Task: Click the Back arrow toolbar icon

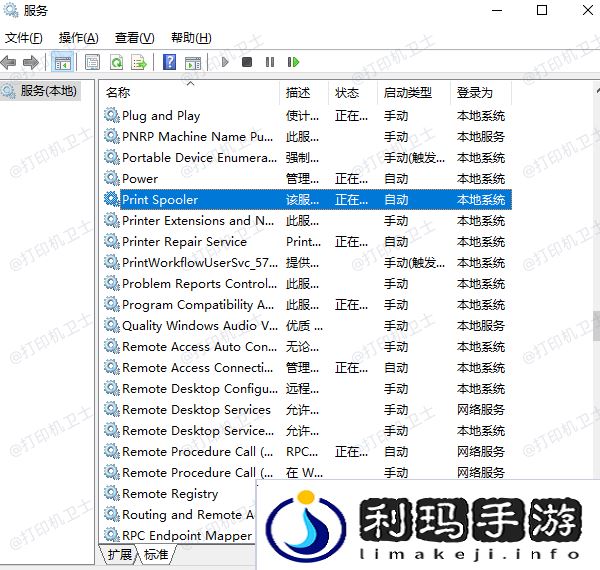Action: pyautogui.click(x=9, y=62)
